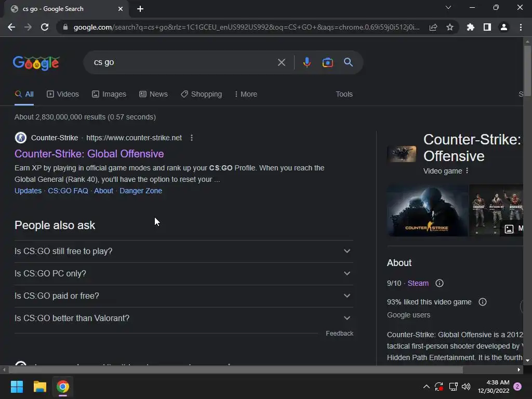The height and width of the screenshot is (399, 532).
Task: Click the Feedback link
Action: pos(339,334)
